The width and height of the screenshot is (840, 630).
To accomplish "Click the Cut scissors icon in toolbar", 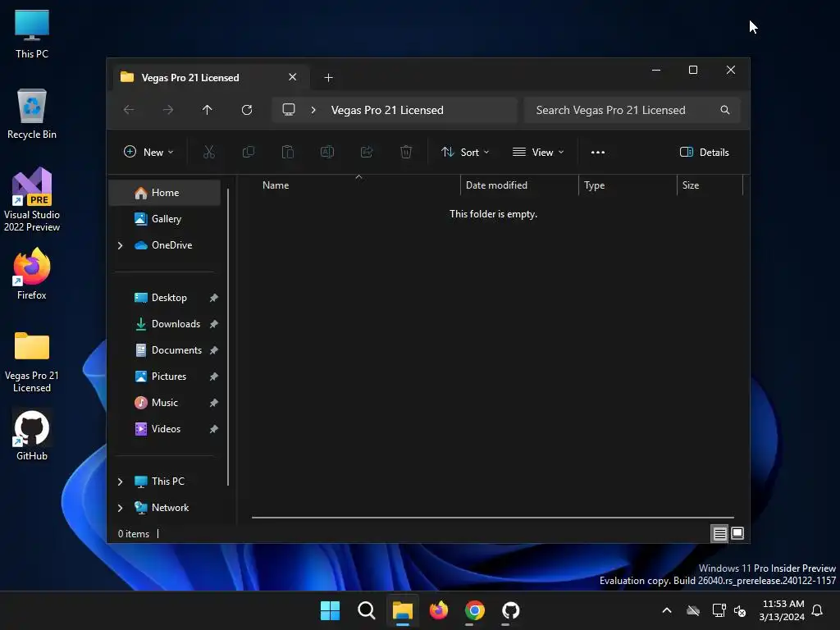I will pos(209,153).
